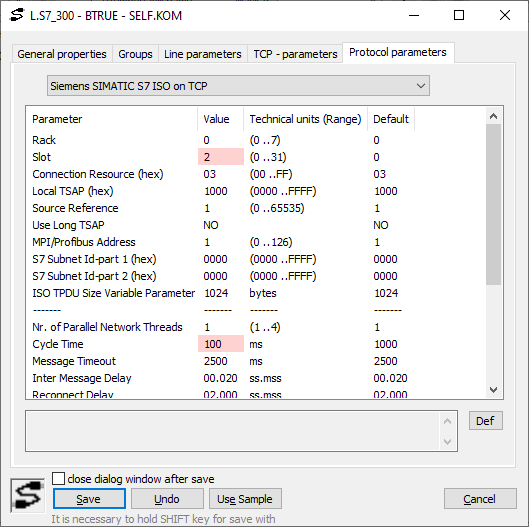Switch to the General properties tab
The width and height of the screenshot is (529, 527).
coord(62,54)
